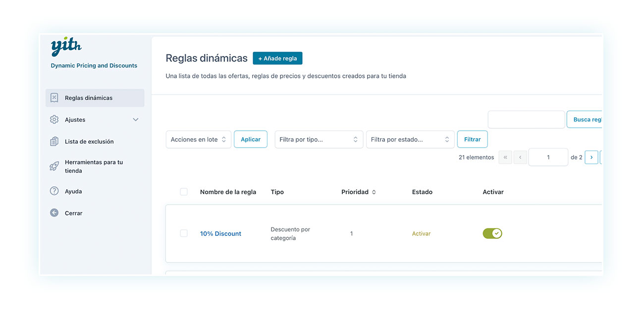Click the rule search input field

click(527, 119)
